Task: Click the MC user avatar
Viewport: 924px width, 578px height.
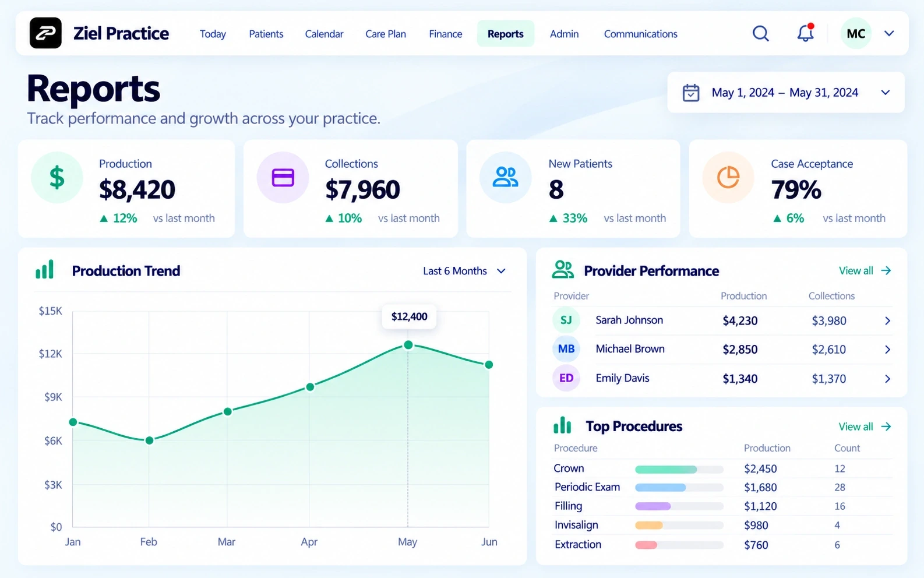Action: tap(855, 33)
